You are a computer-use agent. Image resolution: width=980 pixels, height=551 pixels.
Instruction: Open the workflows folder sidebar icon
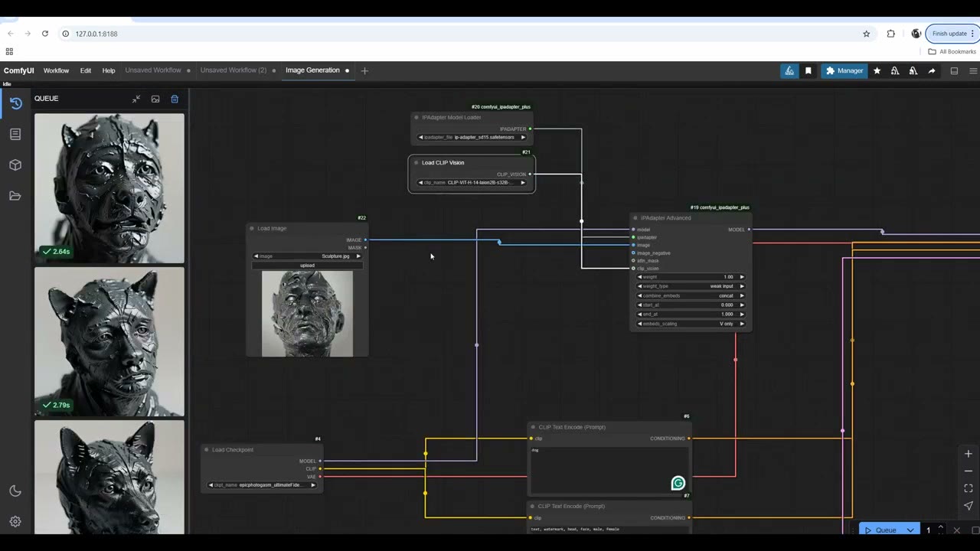click(15, 196)
